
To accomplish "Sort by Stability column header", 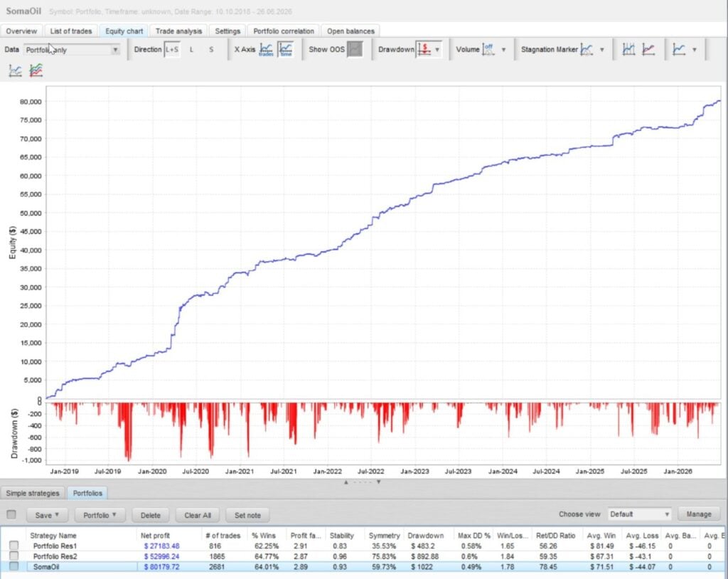I will point(341,536).
